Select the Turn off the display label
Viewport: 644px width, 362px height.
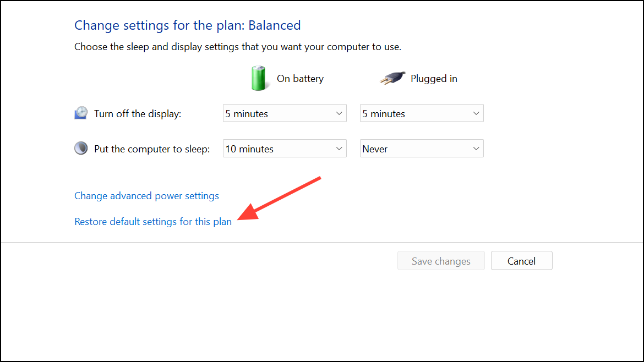click(138, 114)
